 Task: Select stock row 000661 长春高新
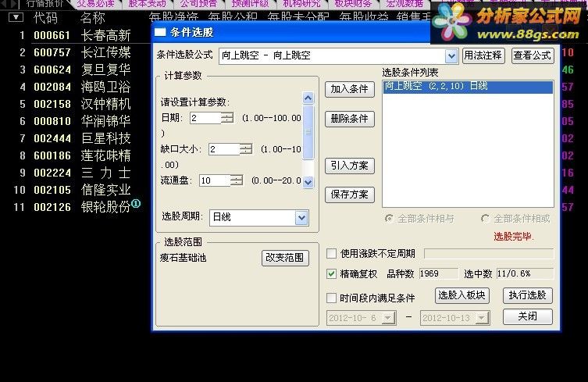[75, 36]
